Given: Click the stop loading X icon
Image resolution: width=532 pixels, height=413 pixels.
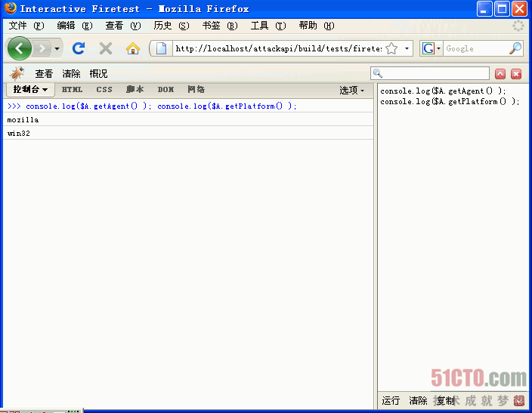Looking at the screenshot, I should coord(106,48).
